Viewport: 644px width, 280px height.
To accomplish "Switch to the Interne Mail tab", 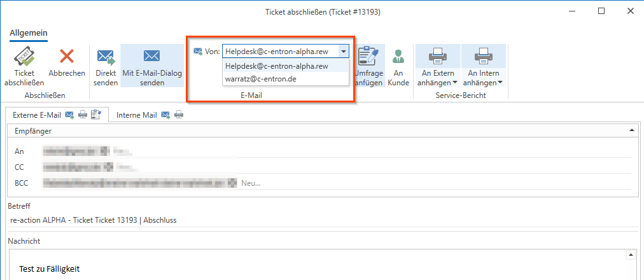I will pos(150,115).
